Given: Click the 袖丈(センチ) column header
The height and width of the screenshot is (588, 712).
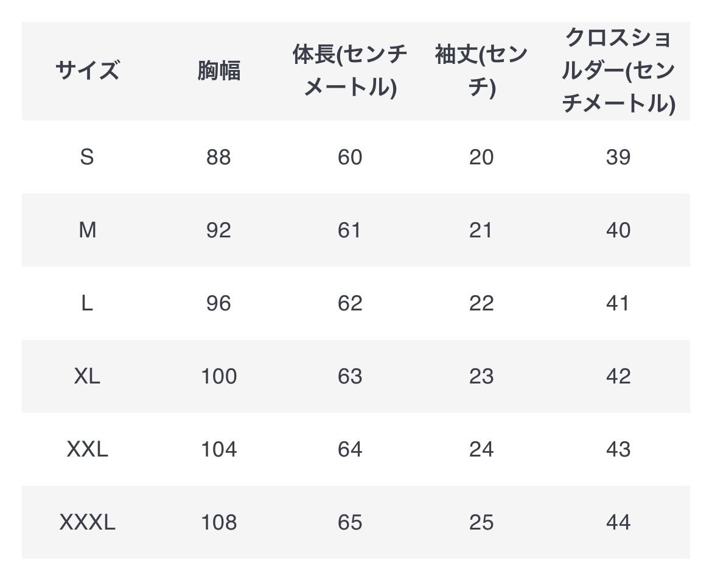Looking at the screenshot, I should pos(481,71).
